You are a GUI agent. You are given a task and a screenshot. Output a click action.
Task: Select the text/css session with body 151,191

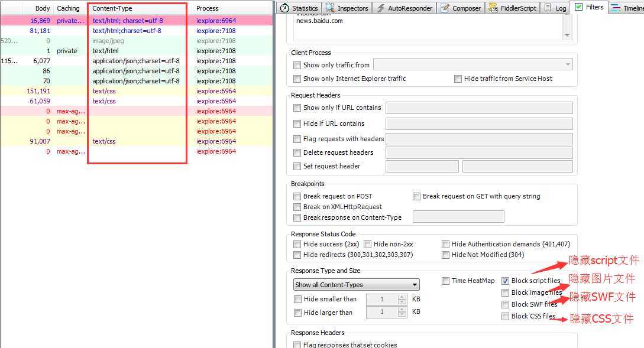[136, 91]
